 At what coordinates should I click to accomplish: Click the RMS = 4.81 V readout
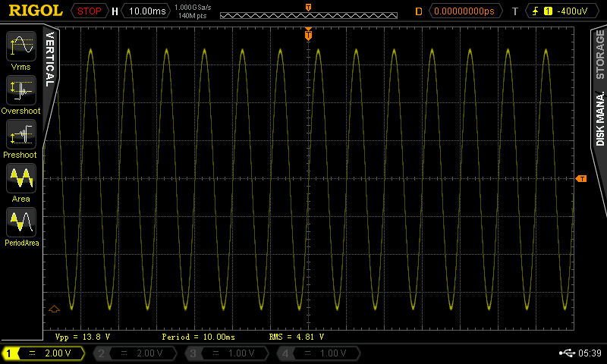pos(297,337)
